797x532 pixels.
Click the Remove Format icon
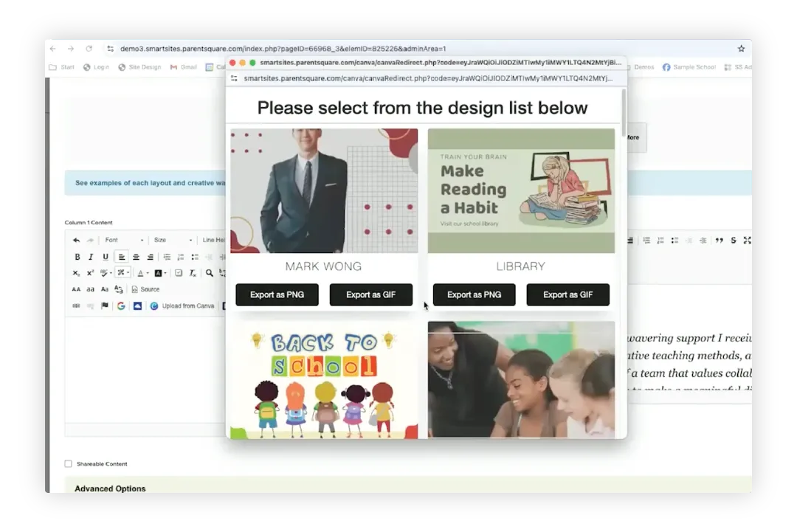click(193, 273)
